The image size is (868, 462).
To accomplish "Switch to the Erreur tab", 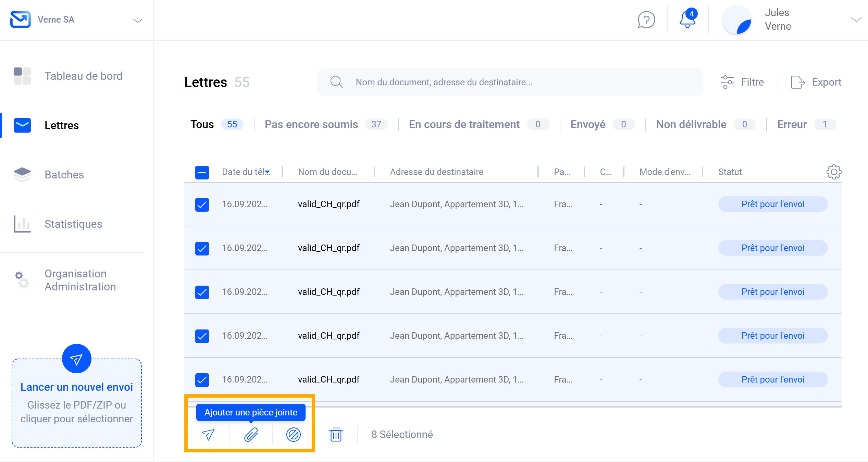I will coord(792,124).
